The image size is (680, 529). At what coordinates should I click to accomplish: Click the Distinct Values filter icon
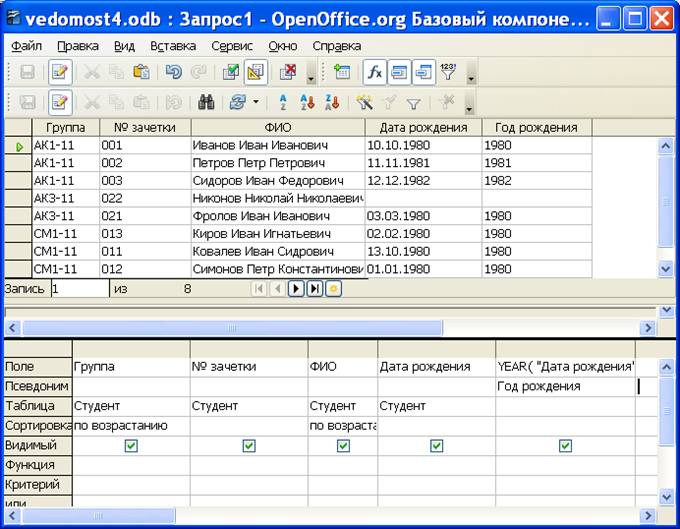448,72
